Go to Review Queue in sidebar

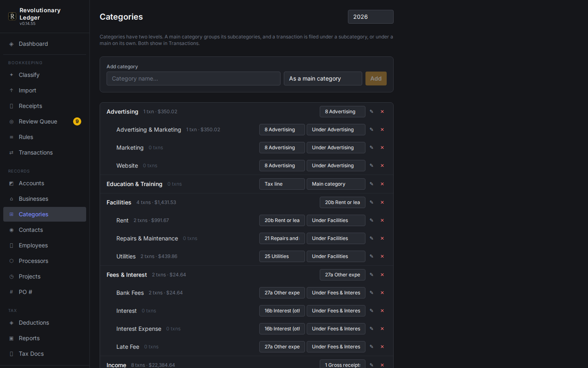point(45,121)
